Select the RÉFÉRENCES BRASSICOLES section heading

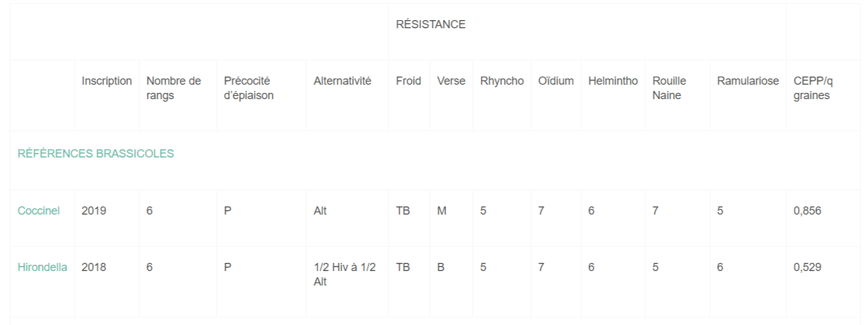(95, 154)
